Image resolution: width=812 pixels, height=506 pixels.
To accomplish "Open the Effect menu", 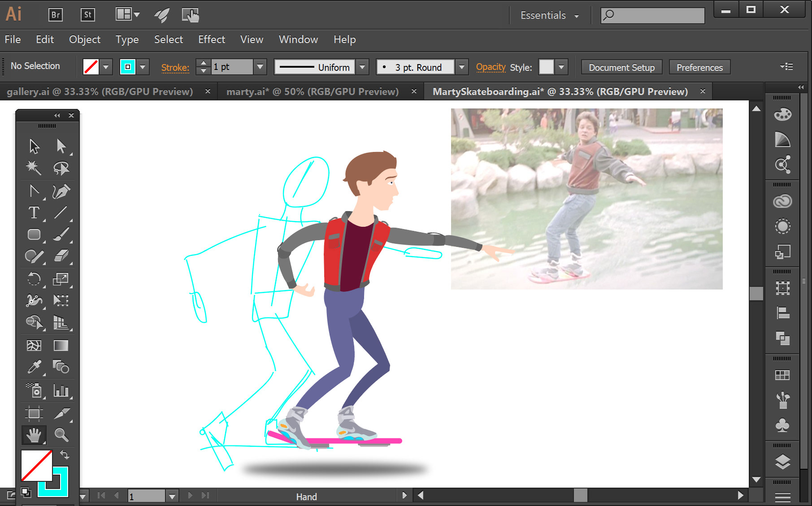I will click(x=212, y=39).
